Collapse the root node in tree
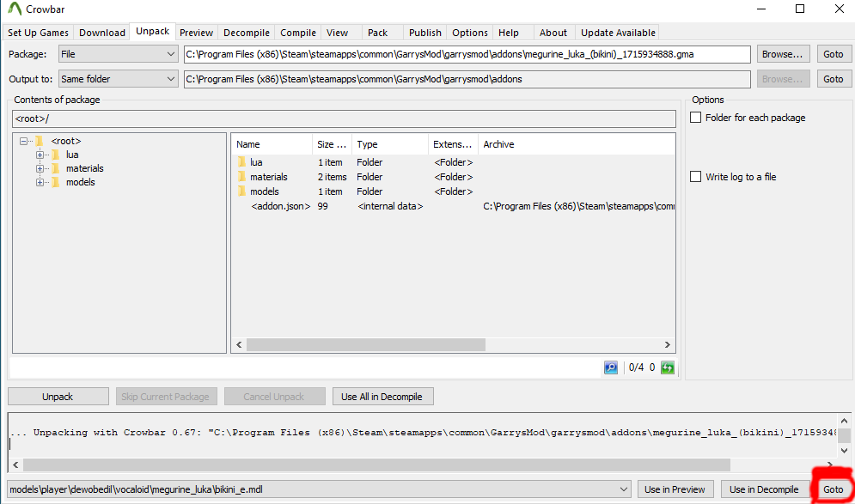Image resolution: width=855 pixels, height=504 pixels. coord(23,141)
